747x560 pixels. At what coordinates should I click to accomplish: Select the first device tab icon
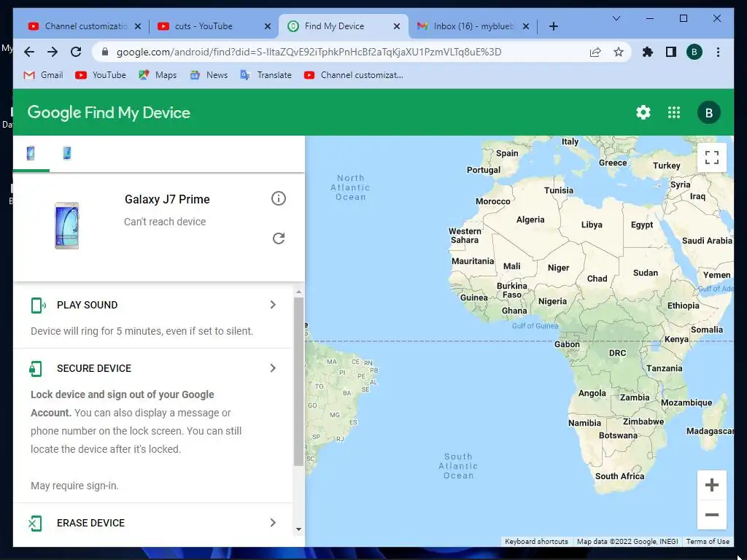[31, 153]
